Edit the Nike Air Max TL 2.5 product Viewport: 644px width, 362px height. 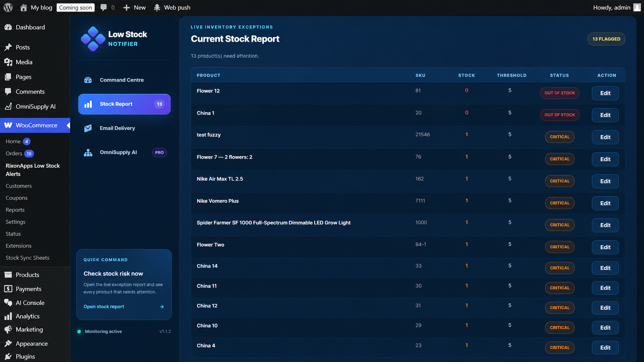pos(605,181)
